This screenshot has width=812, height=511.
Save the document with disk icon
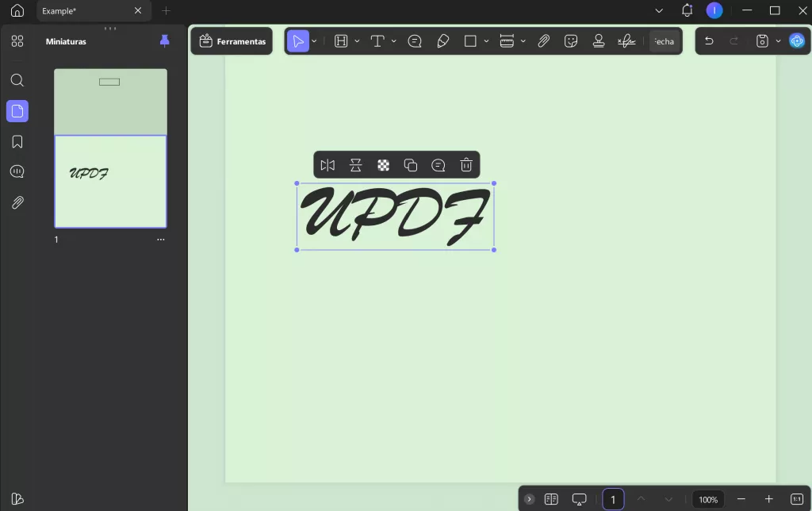click(762, 41)
